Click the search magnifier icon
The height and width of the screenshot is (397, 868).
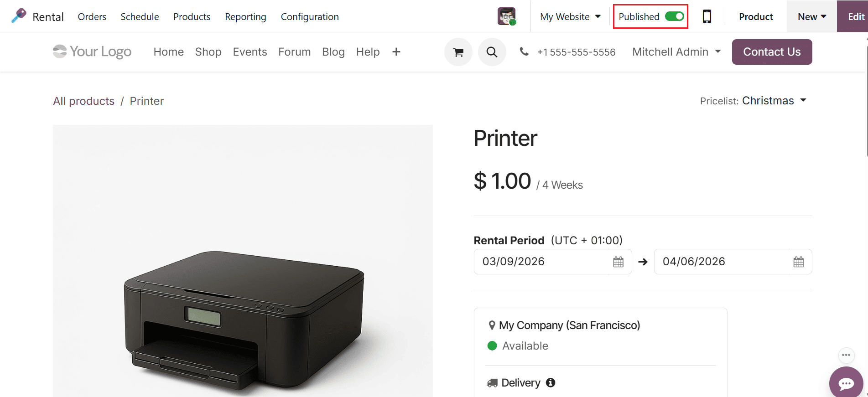(492, 52)
